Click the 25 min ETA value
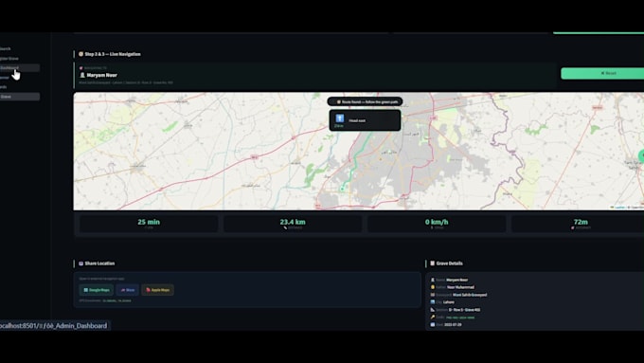 tap(149, 222)
